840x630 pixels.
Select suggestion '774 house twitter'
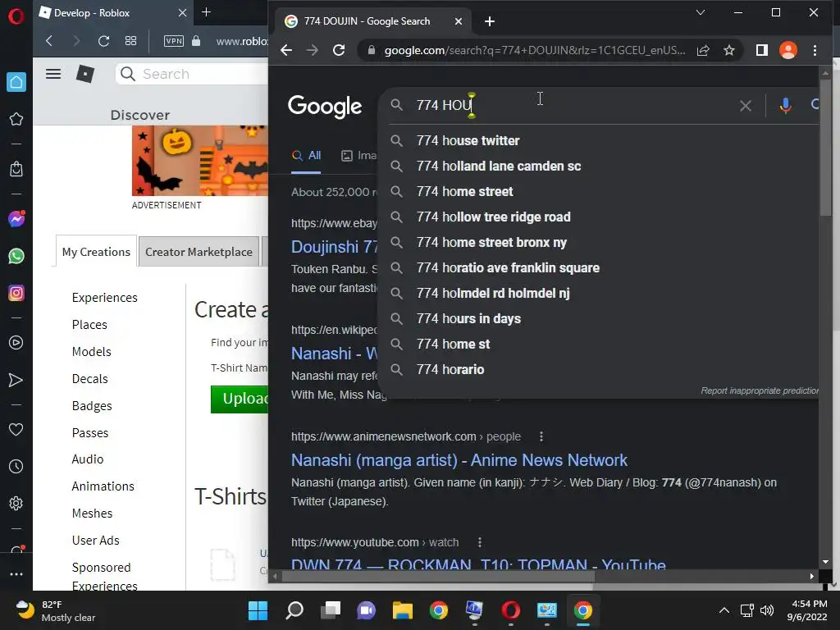pos(598,140)
